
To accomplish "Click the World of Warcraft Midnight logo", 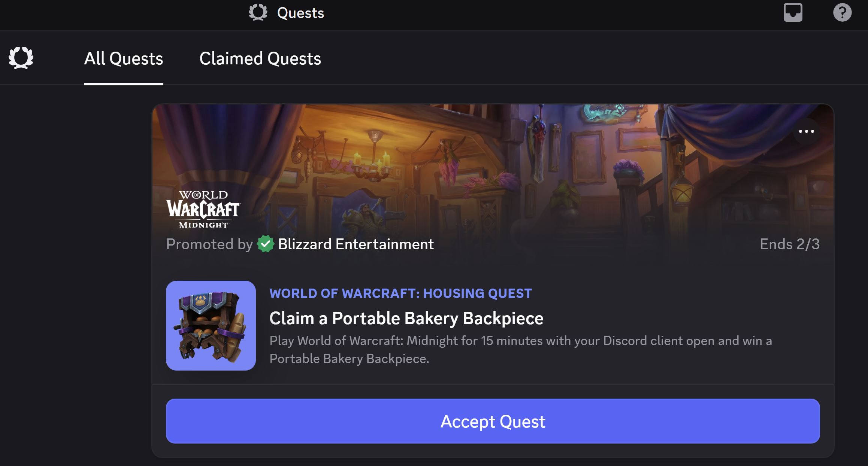I will coord(203,210).
